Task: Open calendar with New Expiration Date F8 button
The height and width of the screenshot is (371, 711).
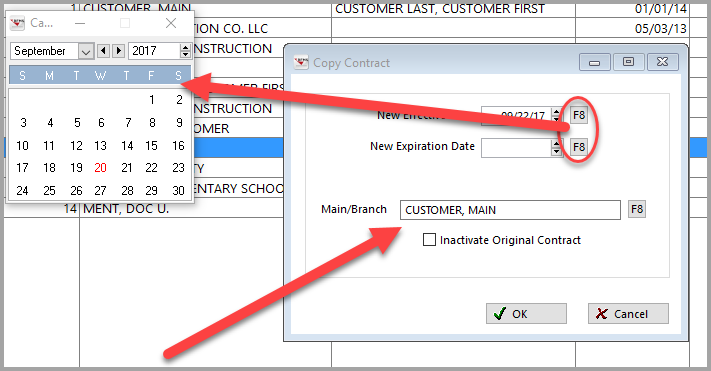Action: (579, 147)
